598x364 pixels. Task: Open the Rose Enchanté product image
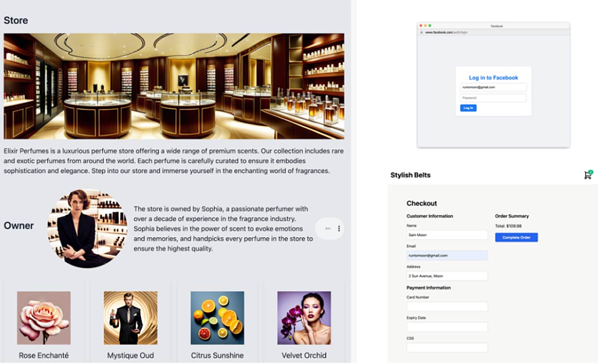44,318
